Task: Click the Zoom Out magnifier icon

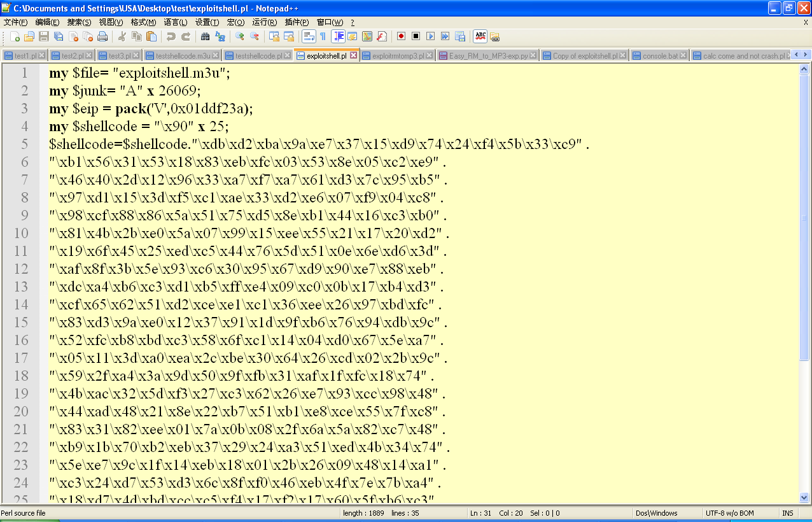Action: pyautogui.click(x=254, y=36)
